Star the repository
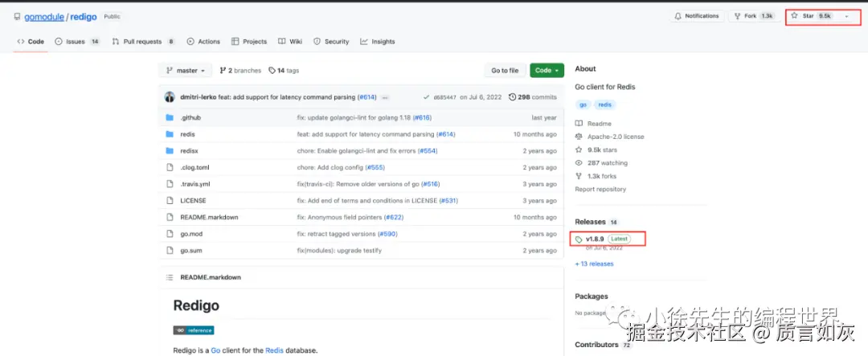Screen dimensions: 868x356 [811, 16]
